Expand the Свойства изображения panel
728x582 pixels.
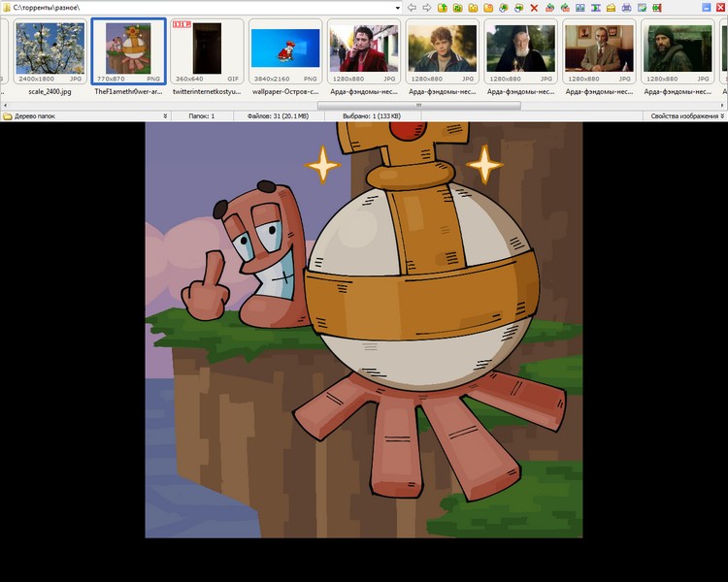coord(722,116)
